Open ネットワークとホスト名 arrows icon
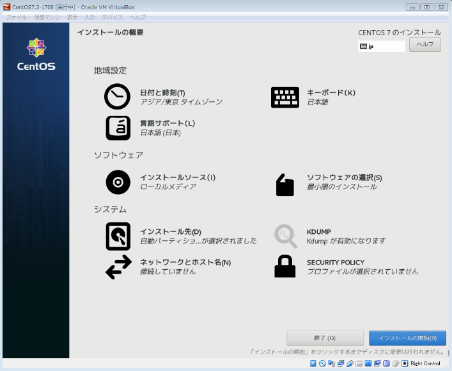 [118, 267]
